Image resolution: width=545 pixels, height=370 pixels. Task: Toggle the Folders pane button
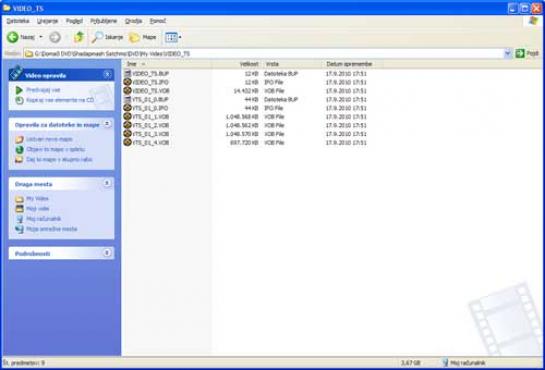(x=143, y=37)
